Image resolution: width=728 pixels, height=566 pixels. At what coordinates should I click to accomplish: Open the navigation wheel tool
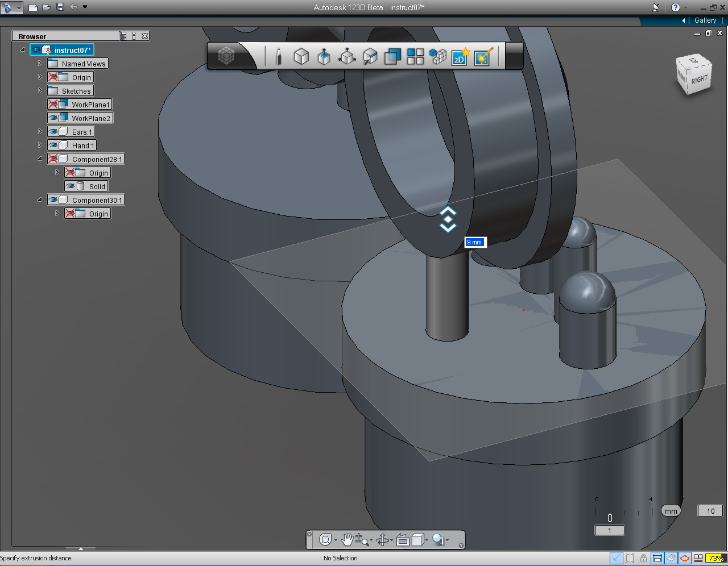tap(325, 539)
